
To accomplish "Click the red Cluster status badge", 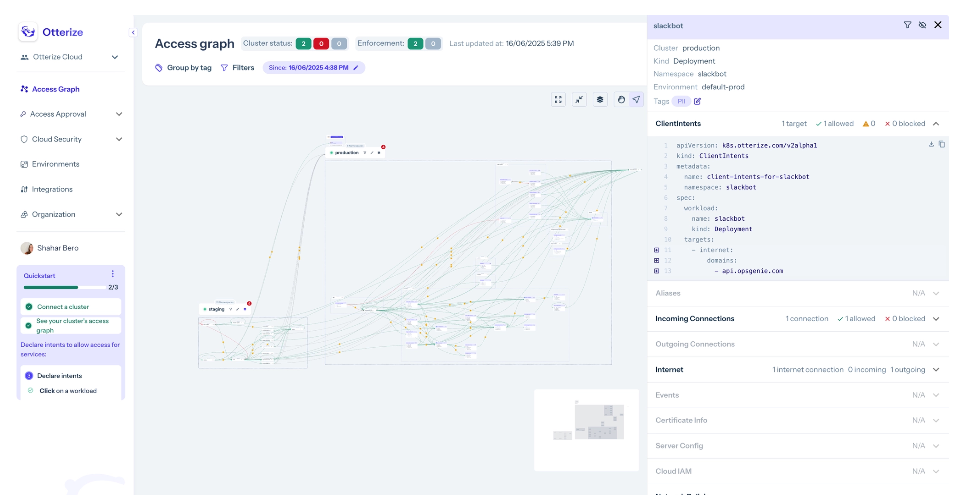I will pyautogui.click(x=321, y=44).
